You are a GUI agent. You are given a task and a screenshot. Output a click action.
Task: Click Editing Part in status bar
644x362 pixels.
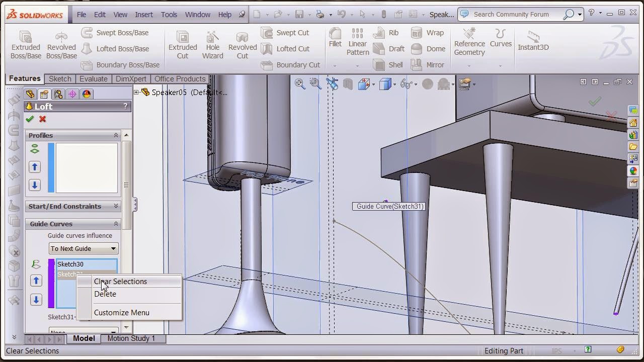tap(504, 351)
